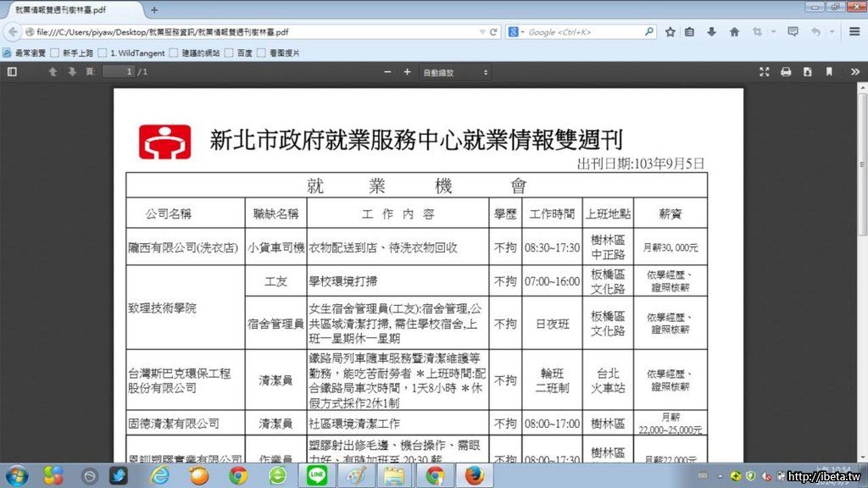
Task: Click the 新手上路 bookmark
Action: [75, 53]
